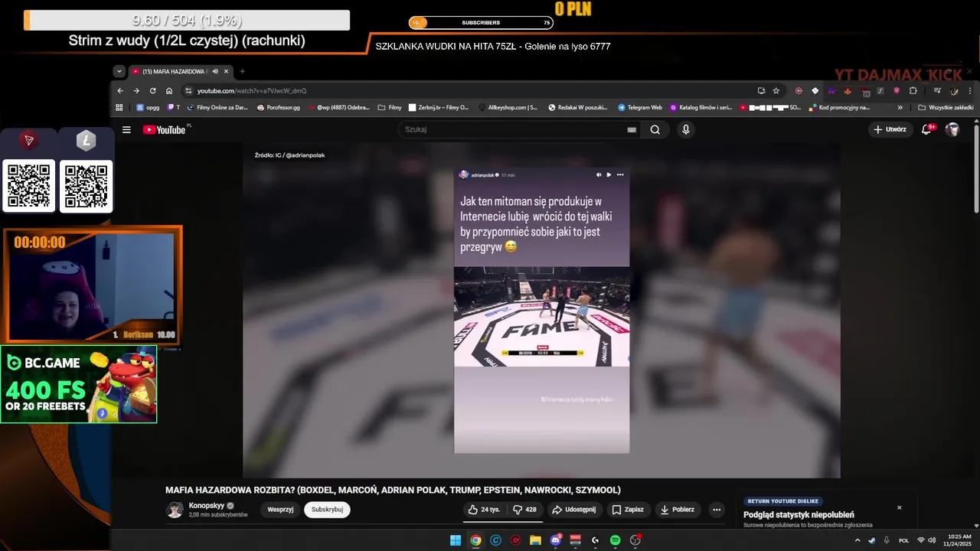Go forward in the browser
Image resolution: width=980 pixels, height=551 pixels.
click(x=136, y=90)
